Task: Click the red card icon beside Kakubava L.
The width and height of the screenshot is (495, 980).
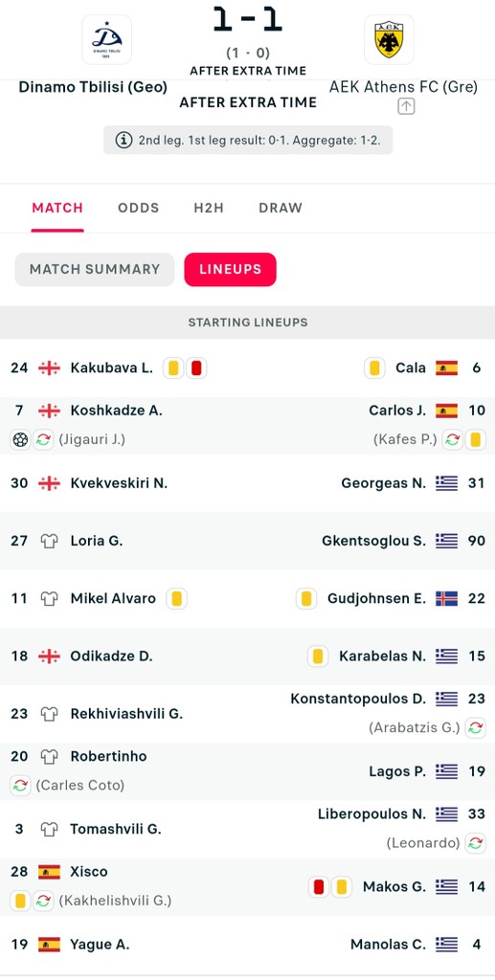Action: [196, 368]
